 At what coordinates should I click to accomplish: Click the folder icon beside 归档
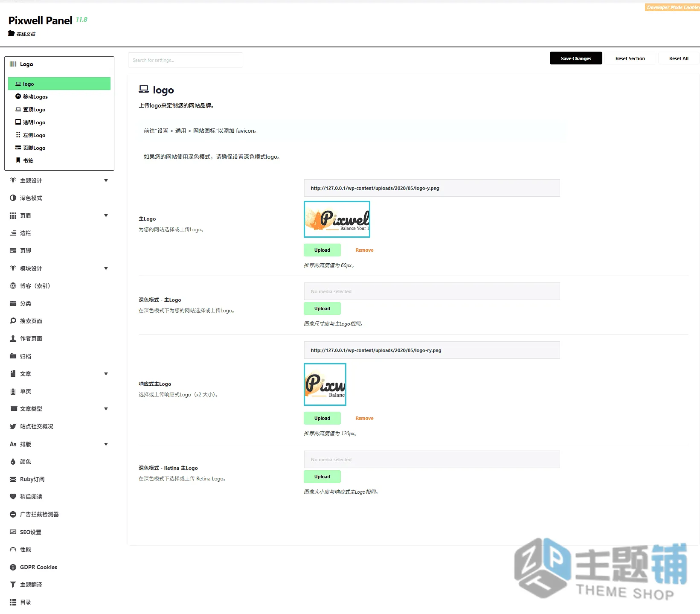[x=13, y=356]
